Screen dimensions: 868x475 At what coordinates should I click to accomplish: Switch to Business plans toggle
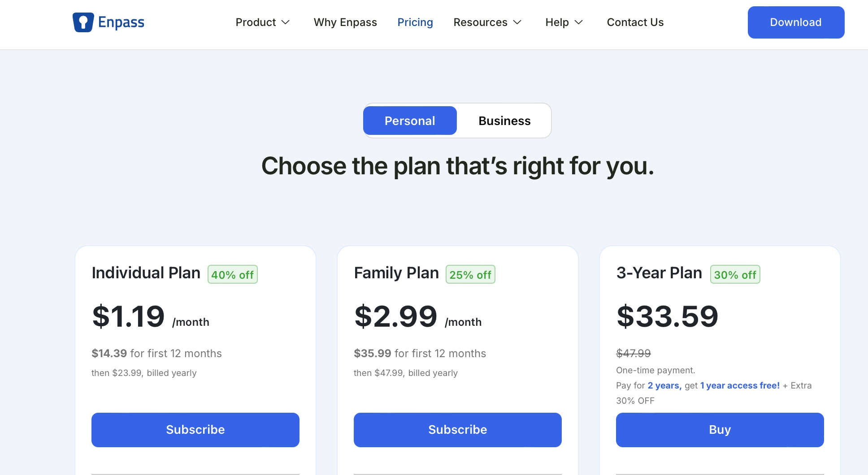[504, 121]
